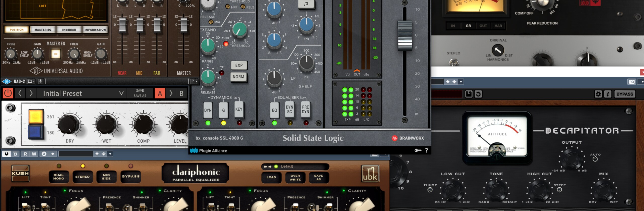Click the preset name field above Clariphonic

click(x=75, y=154)
